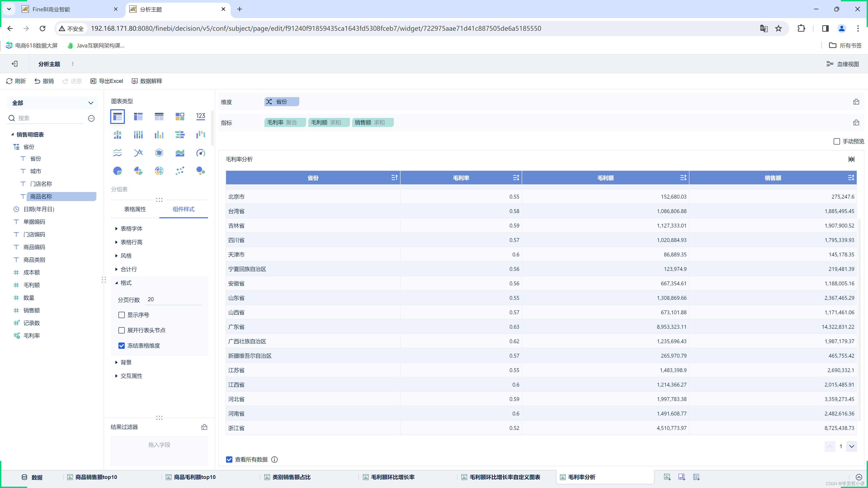Viewport: 868px width, 488px height.
Task: Open 数据解释 tool
Action: click(147, 81)
